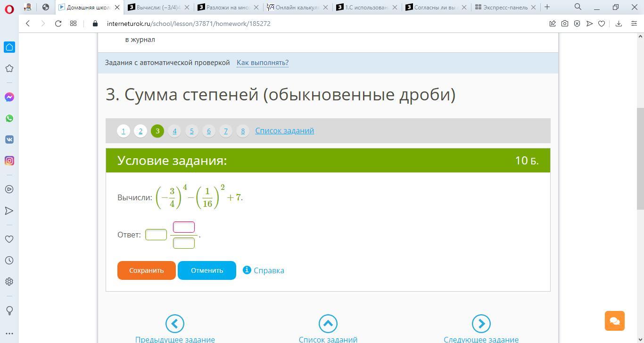
Task: Go to task number 1
Action: point(124,131)
